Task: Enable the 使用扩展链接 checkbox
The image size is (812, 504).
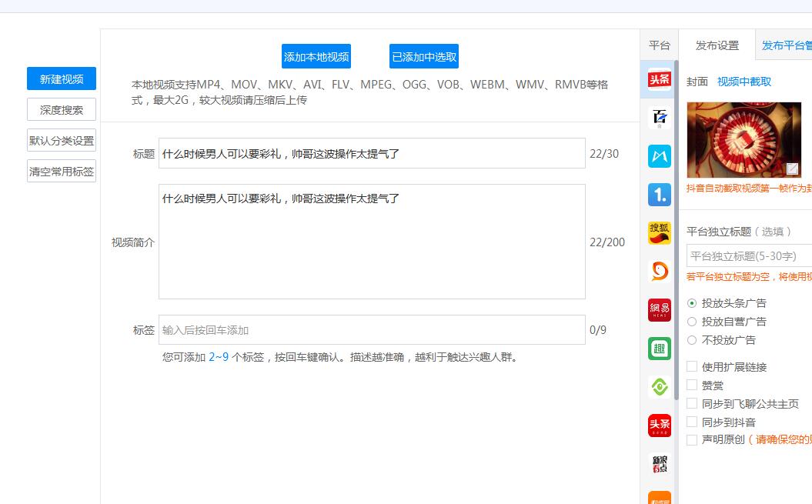Action: pos(692,367)
